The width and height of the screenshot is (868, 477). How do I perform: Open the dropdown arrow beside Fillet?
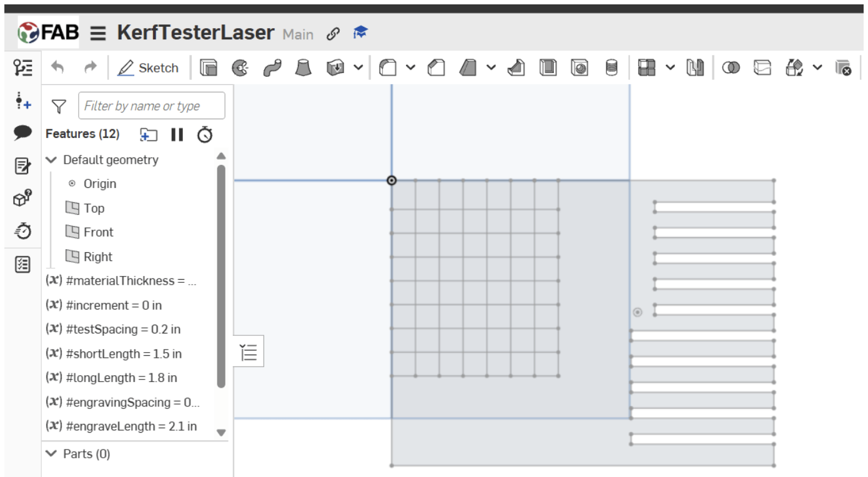point(410,67)
